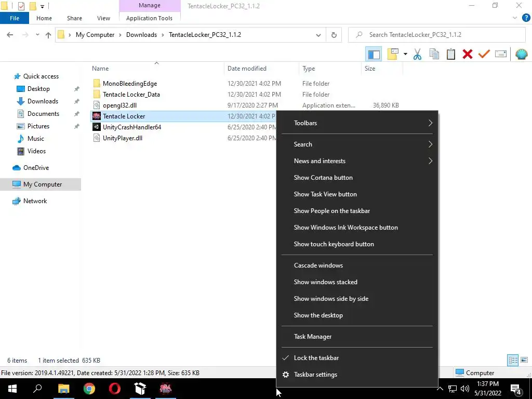Open Network in the navigation pane

tap(35, 201)
